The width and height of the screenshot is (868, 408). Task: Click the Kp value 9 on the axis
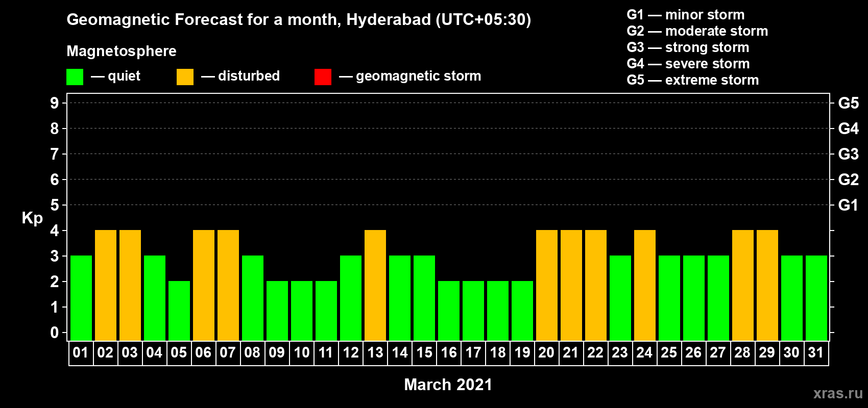pyautogui.click(x=55, y=103)
